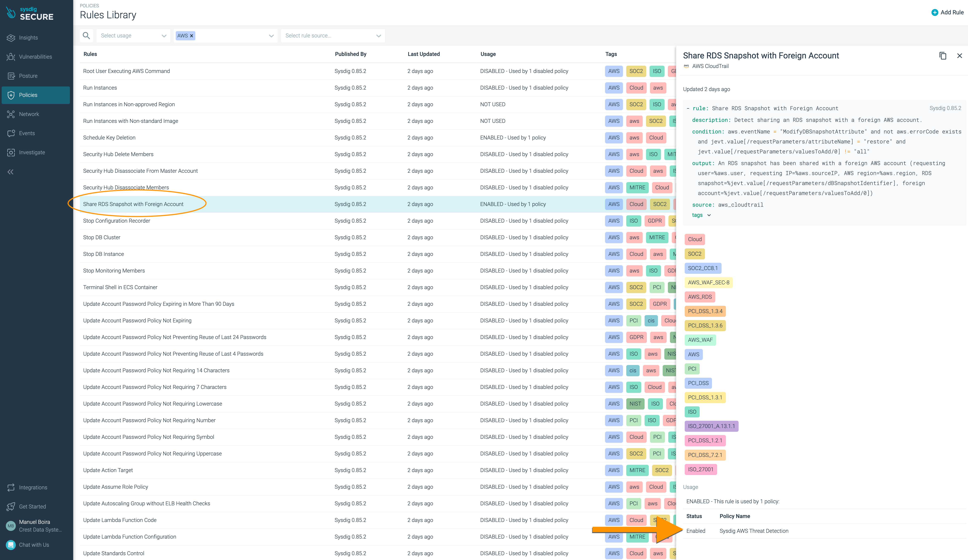Select the Policies shield icon
The width and height of the screenshot is (968, 560).
point(11,95)
